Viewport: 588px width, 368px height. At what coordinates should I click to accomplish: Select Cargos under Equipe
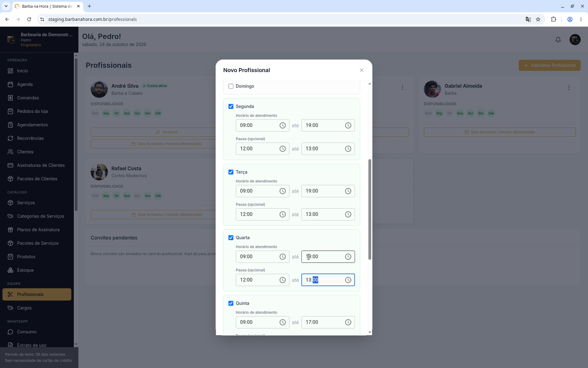[37, 308]
